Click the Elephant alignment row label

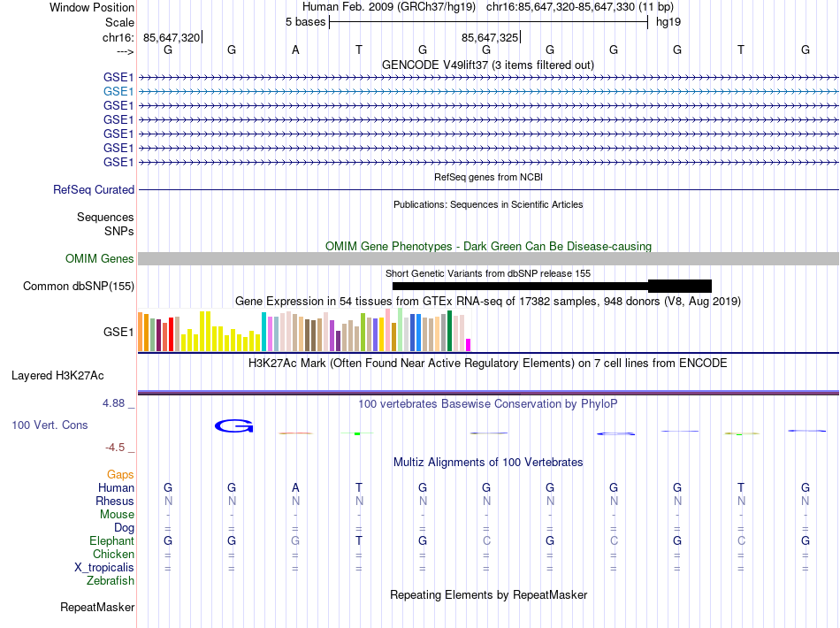point(111,540)
